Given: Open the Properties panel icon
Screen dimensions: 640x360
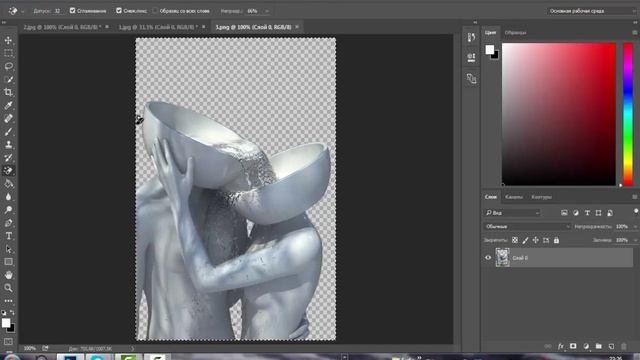Looking at the screenshot, I should point(471,57).
